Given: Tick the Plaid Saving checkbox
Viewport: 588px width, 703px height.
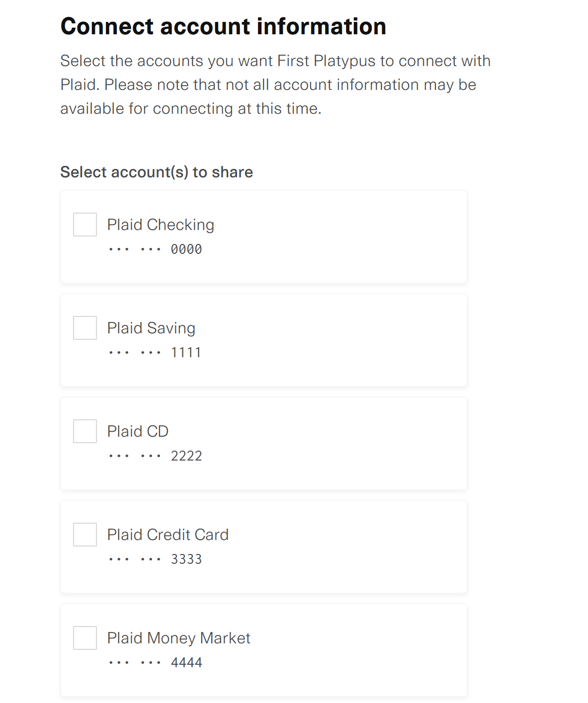Looking at the screenshot, I should [85, 328].
